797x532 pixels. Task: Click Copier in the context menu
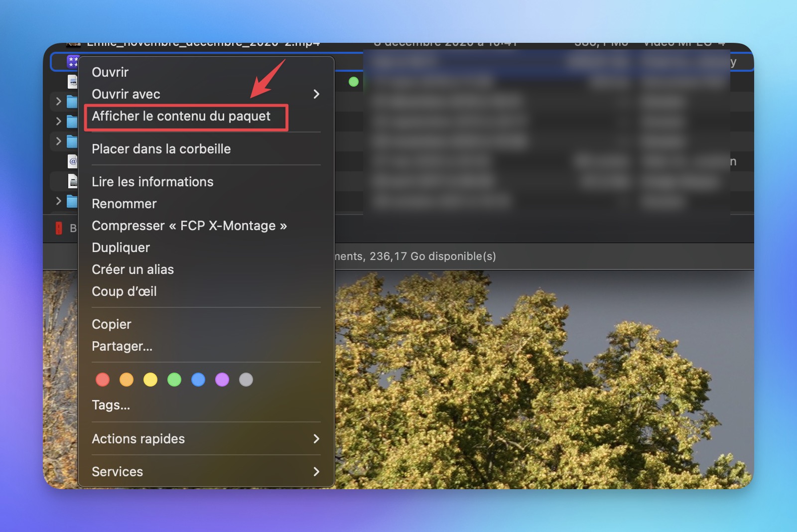[206, 324]
